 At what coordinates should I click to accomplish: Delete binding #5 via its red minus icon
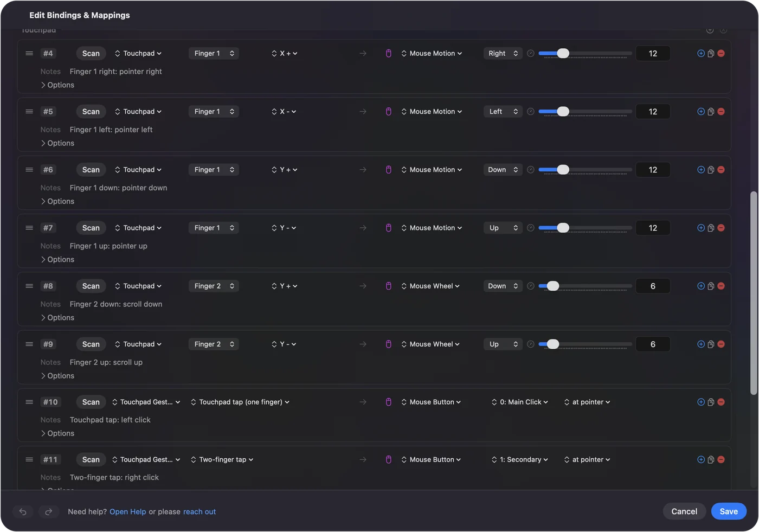pyautogui.click(x=721, y=112)
